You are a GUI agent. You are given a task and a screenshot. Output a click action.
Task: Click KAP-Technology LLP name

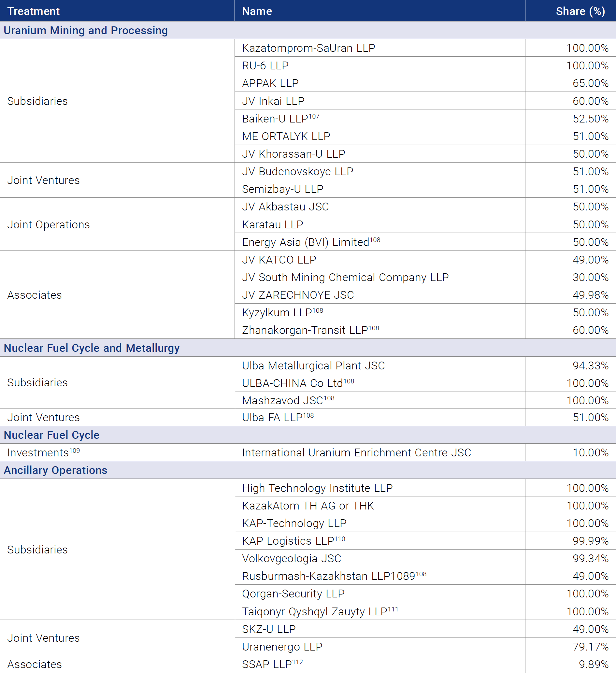point(294,523)
